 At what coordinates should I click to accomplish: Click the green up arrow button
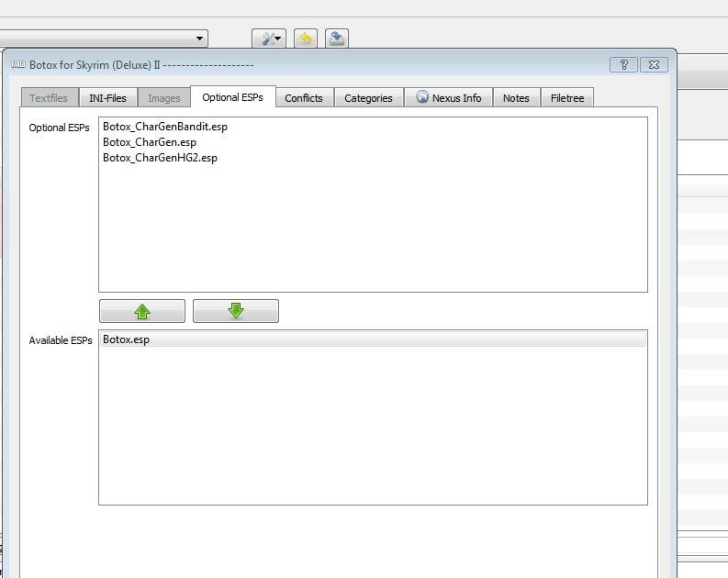pyautogui.click(x=142, y=311)
